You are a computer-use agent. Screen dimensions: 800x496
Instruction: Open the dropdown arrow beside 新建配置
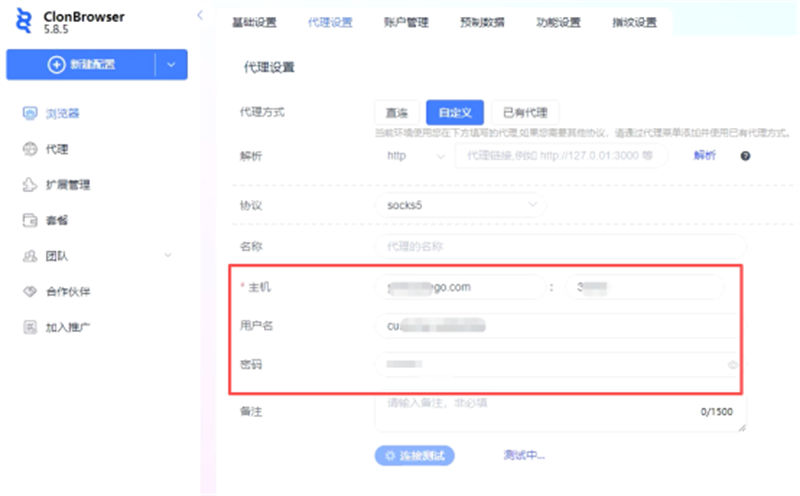tap(171, 65)
